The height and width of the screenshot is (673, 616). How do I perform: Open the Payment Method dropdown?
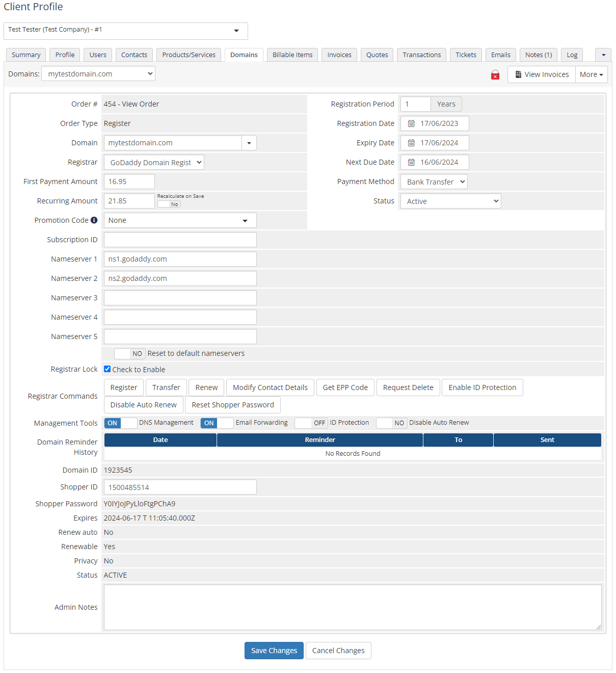[x=433, y=182]
